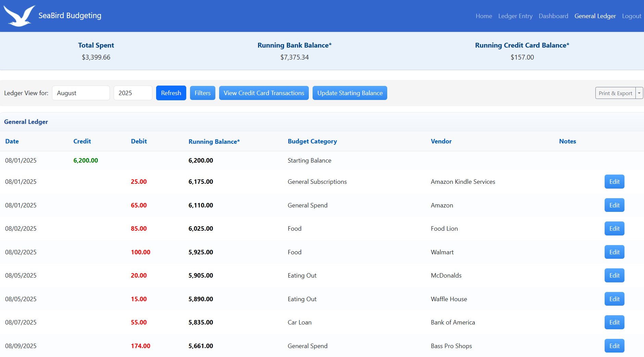Edit the Bank of America entry
Screen dimensions: 644x357
614,322
